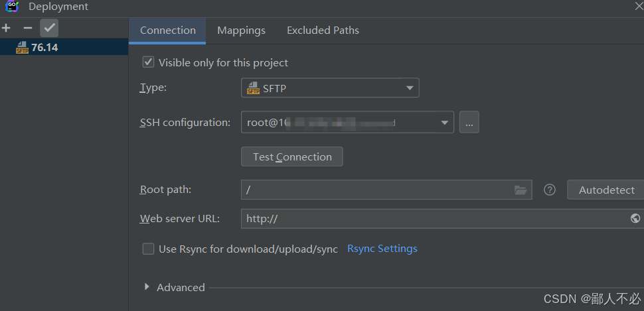Image resolution: width=644 pixels, height=311 pixels.
Task: Open the Mappings tab
Action: point(241,31)
